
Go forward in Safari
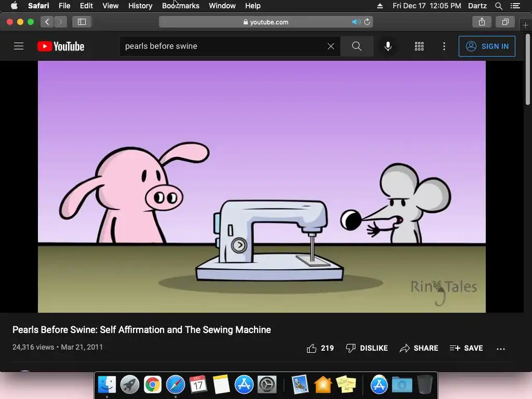(60, 22)
